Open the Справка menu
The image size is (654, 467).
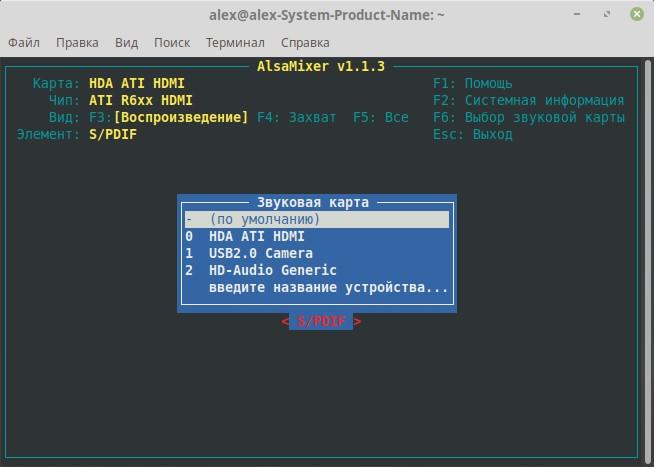point(305,43)
